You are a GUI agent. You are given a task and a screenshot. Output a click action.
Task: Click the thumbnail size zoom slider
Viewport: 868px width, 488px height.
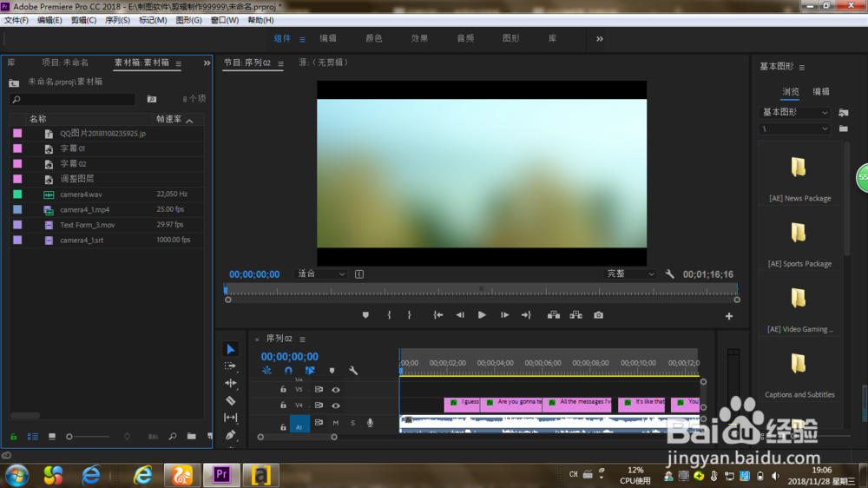(89, 437)
